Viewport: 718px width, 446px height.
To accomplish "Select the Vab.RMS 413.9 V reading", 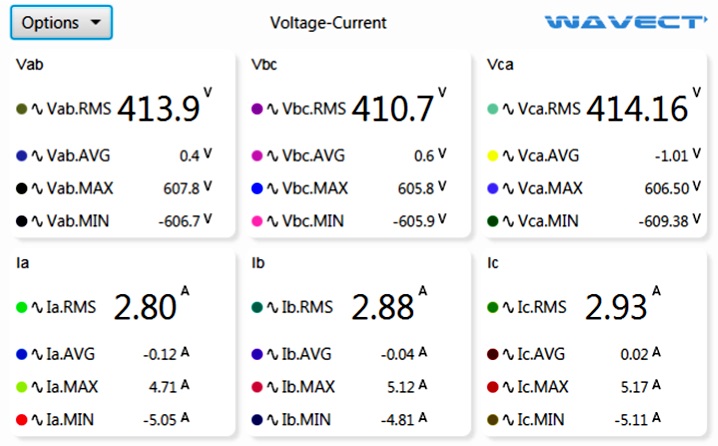I will [x=160, y=108].
